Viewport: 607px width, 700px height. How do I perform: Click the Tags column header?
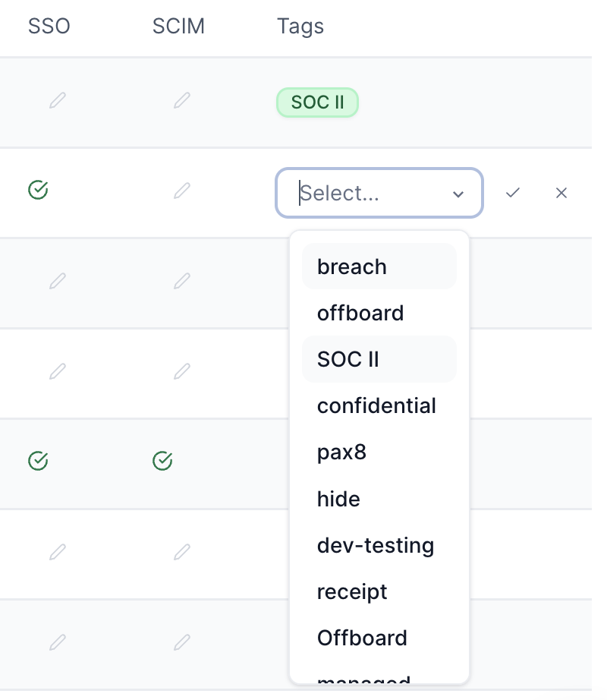click(x=300, y=27)
